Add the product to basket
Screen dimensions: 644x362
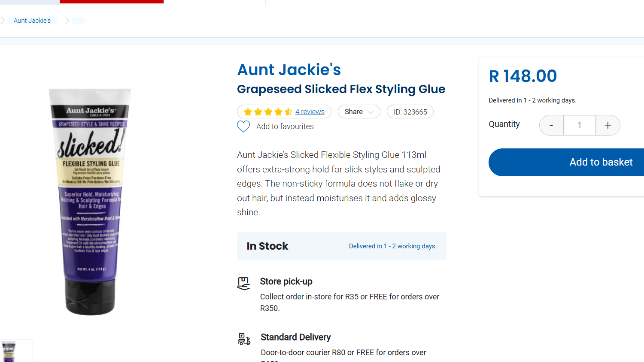click(x=601, y=162)
